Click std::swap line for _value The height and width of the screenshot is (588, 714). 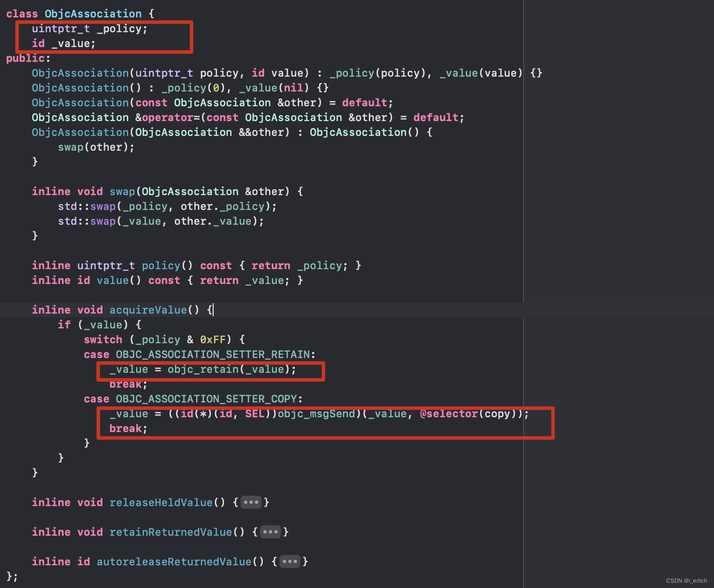[x=161, y=221]
